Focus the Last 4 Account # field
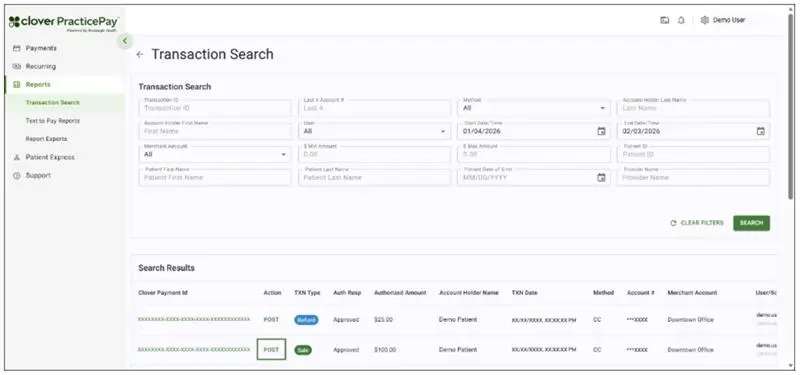 pos(374,108)
